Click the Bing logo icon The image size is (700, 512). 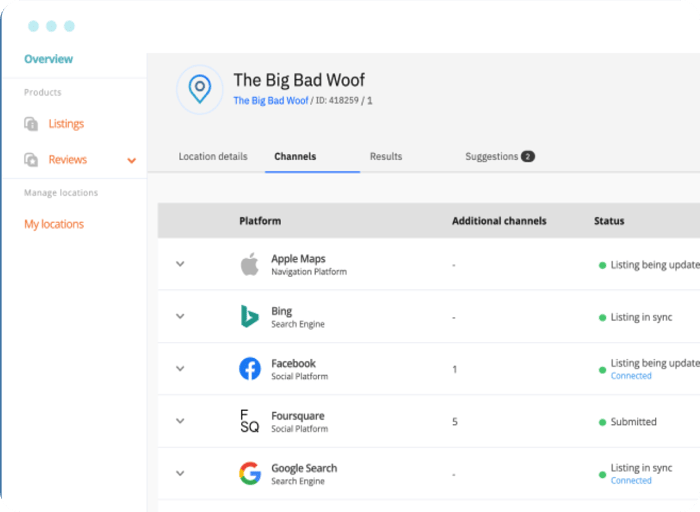(x=250, y=316)
